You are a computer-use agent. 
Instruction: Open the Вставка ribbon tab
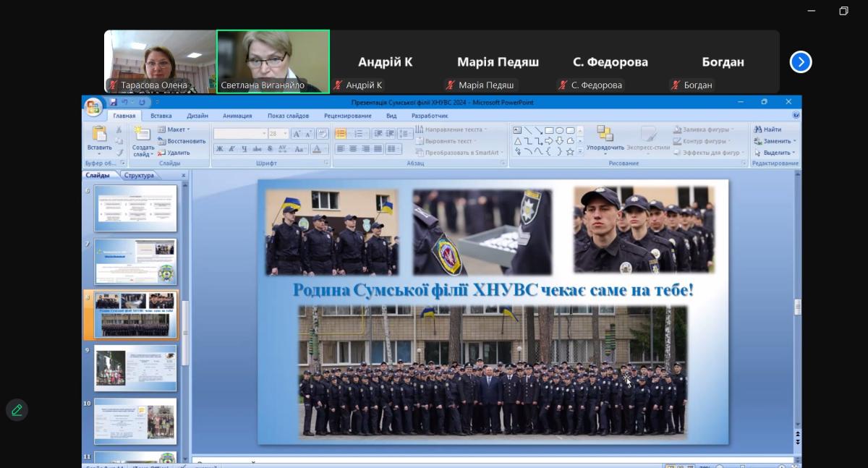pyautogui.click(x=161, y=116)
